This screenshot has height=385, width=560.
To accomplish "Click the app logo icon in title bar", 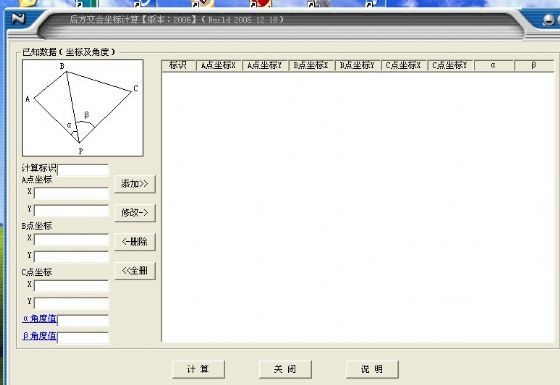I will tap(18, 18).
